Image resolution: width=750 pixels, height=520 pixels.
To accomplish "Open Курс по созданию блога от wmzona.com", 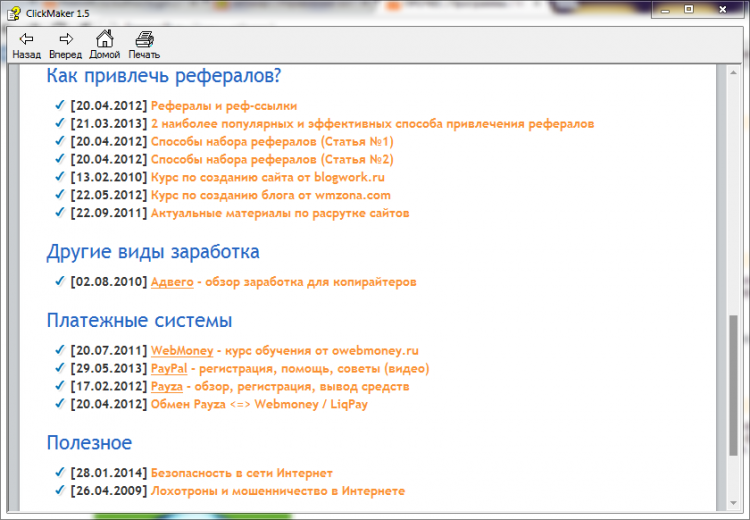I will [271, 195].
